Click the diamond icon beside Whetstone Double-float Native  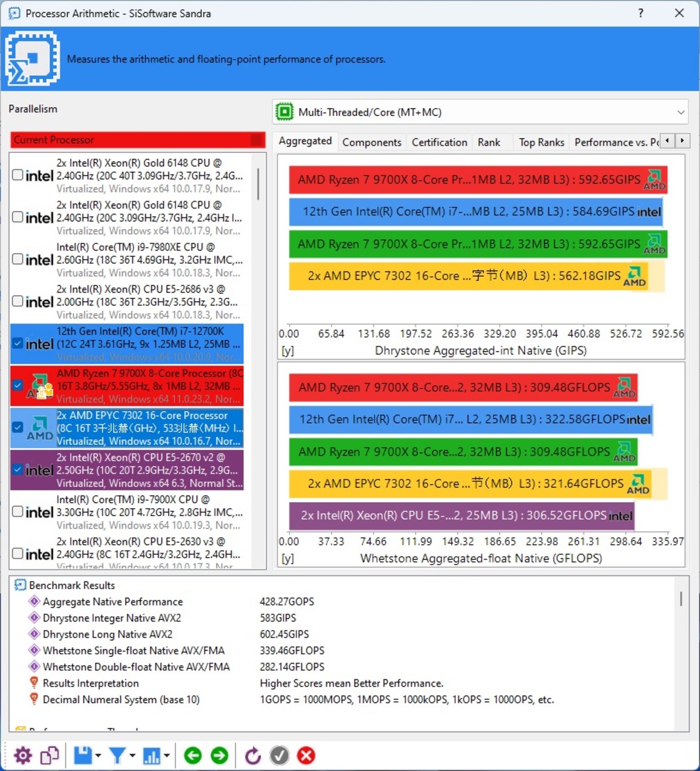tap(34, 666)
